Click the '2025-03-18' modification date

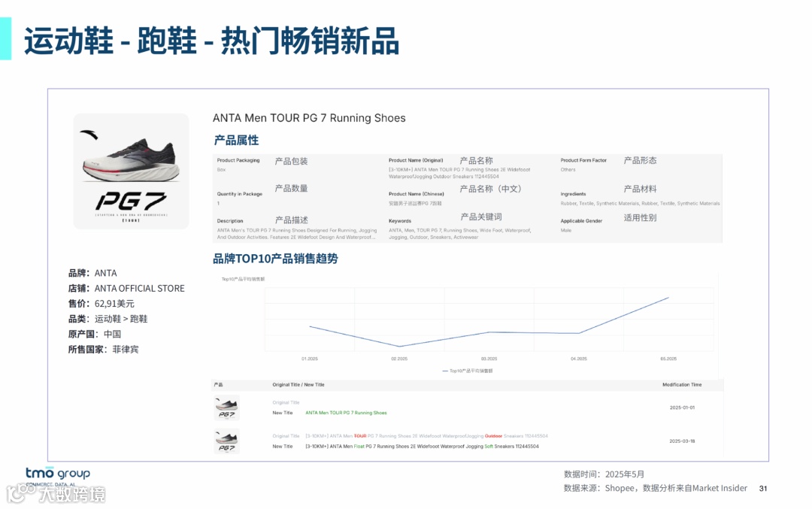point(682,441)
